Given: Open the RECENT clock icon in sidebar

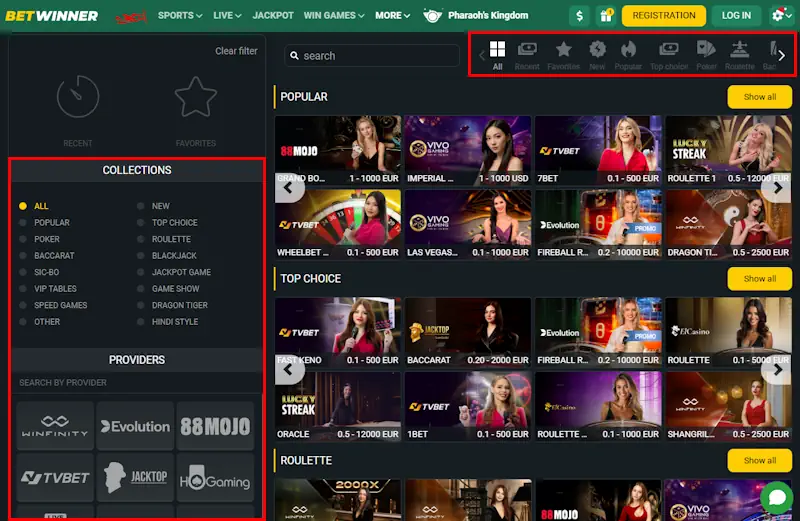Looking at the screenshot, I should click(78, 96).
